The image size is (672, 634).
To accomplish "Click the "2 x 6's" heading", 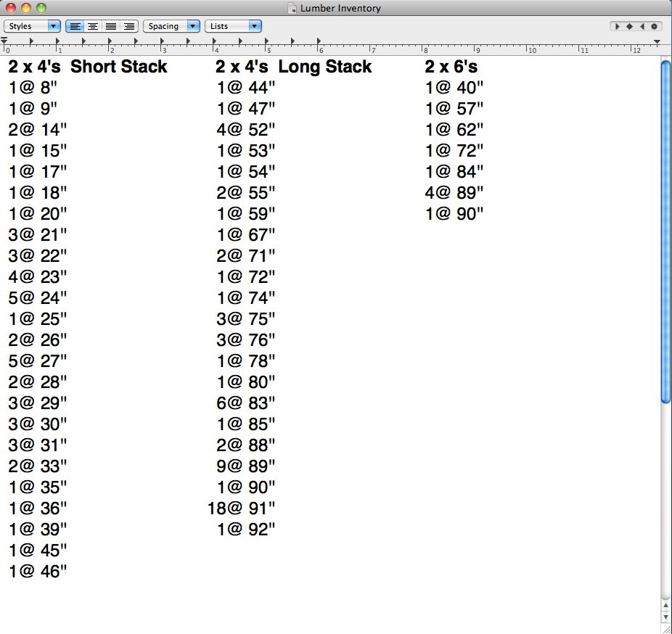I will pos(451,67).
